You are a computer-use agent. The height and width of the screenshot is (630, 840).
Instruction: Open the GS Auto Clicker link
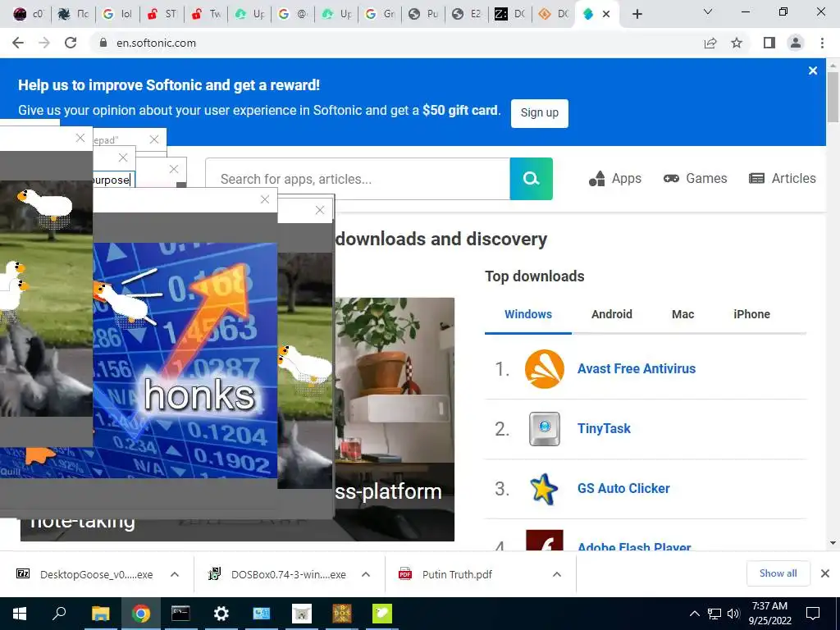[623, 489]
